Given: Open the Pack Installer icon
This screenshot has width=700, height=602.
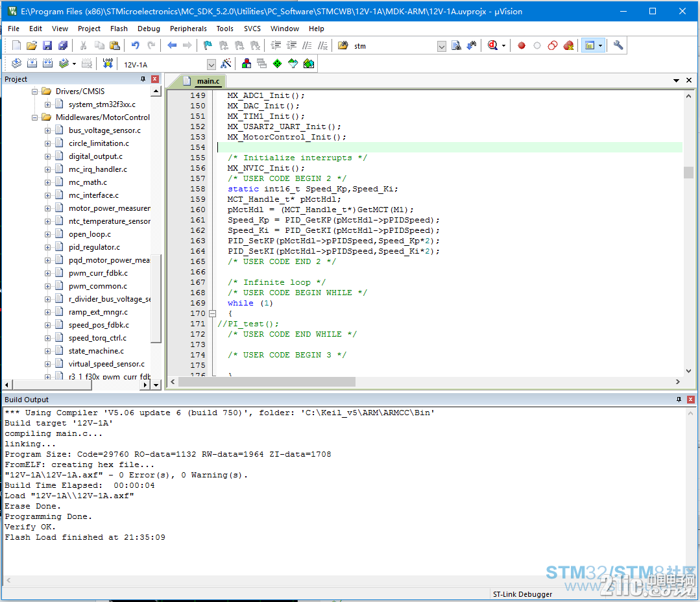Looking at the screenshot, I should [309, 64].
